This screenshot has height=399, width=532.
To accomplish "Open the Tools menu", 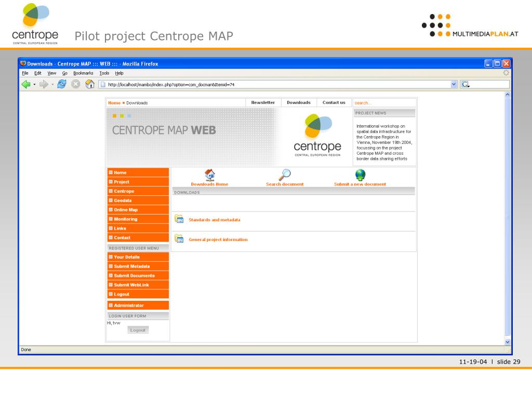I will [104, 73].
